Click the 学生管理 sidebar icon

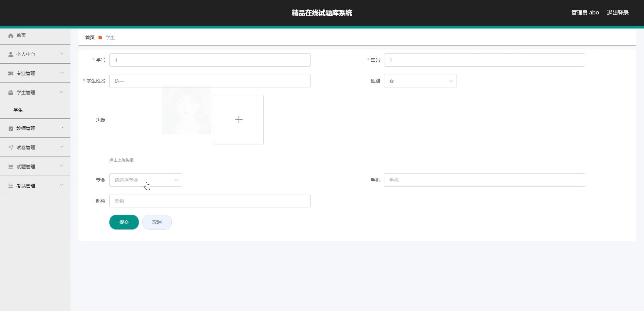click(x=10, y=92)
